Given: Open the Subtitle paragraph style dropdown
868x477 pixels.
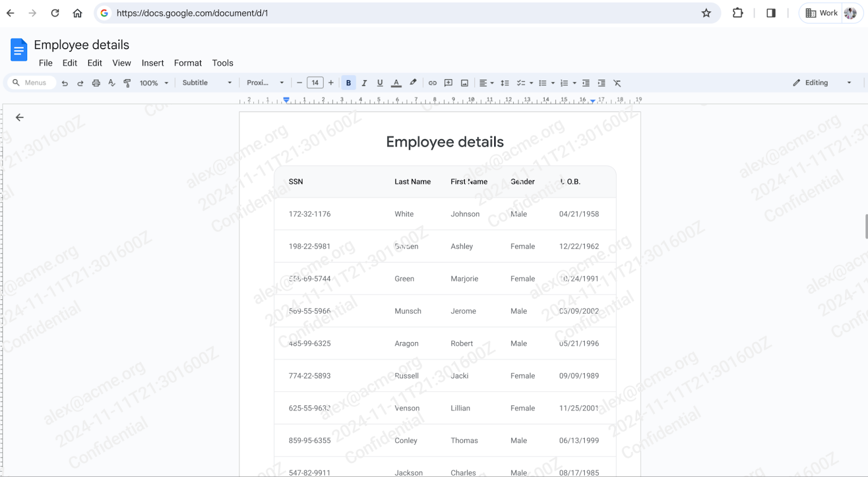Looking at the screenshot, I should (x=207, y=83).
